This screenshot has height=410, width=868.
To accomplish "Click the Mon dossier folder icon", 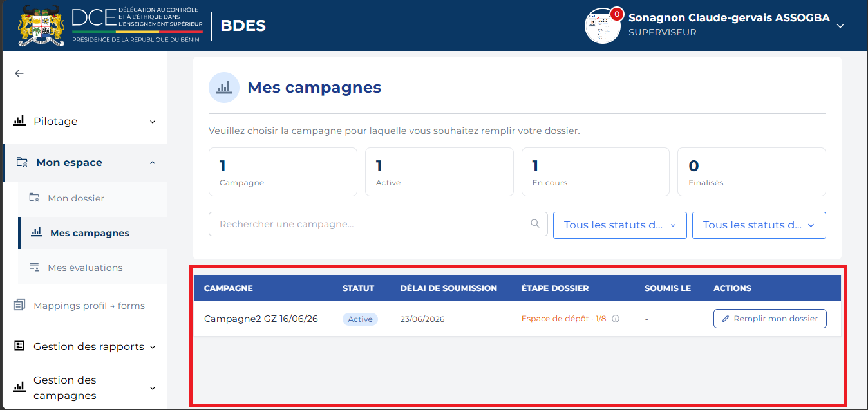I will (x=35, y=198).
